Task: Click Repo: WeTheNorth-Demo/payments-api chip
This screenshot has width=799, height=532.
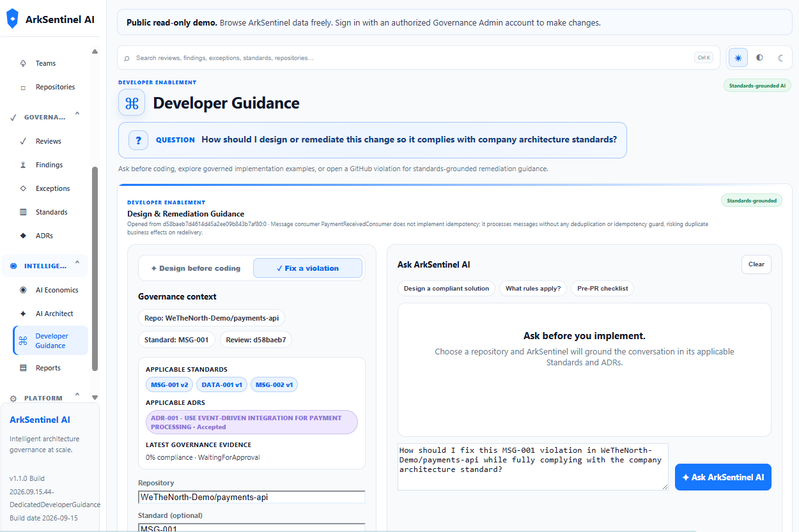Action: pyautogui.click(x=212, y=318)
